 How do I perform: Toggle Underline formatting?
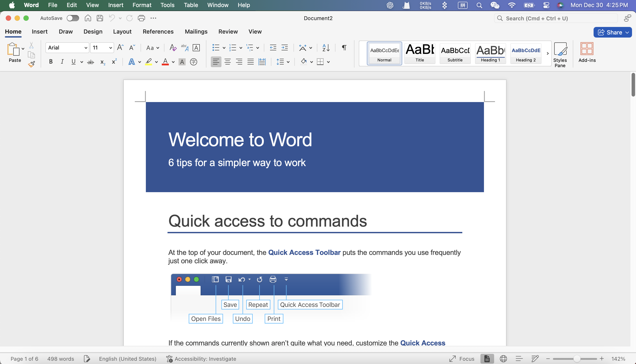click(73, 62)
